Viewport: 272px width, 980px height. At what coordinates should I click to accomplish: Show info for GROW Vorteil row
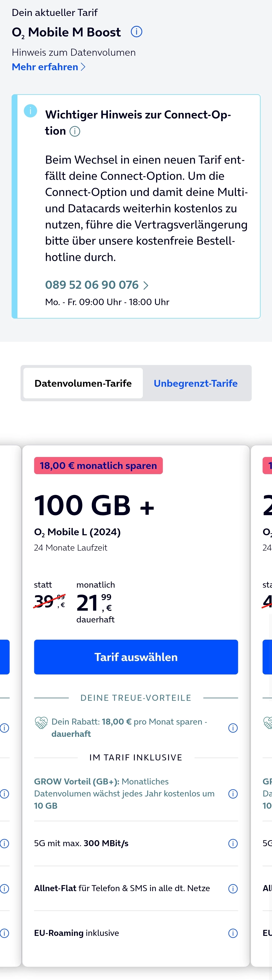click(x=233, y=794)
